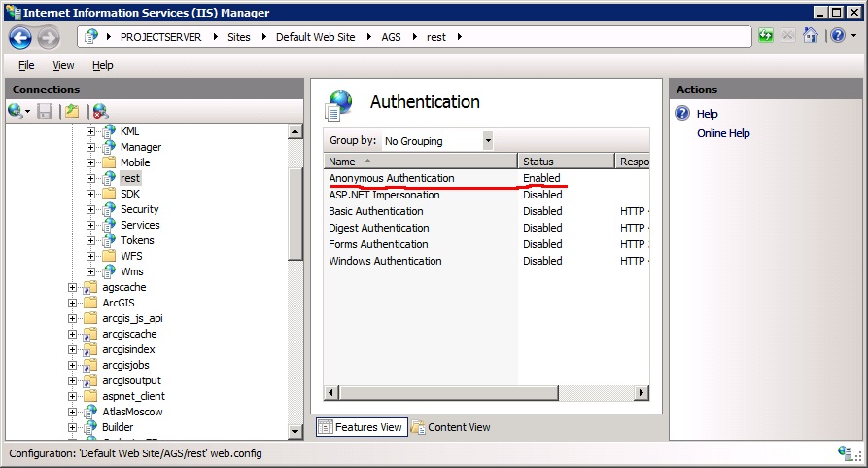This screenshot has width=868, height=468.
Task: Select Digest Authentication row
Action: tap(487, 228)
